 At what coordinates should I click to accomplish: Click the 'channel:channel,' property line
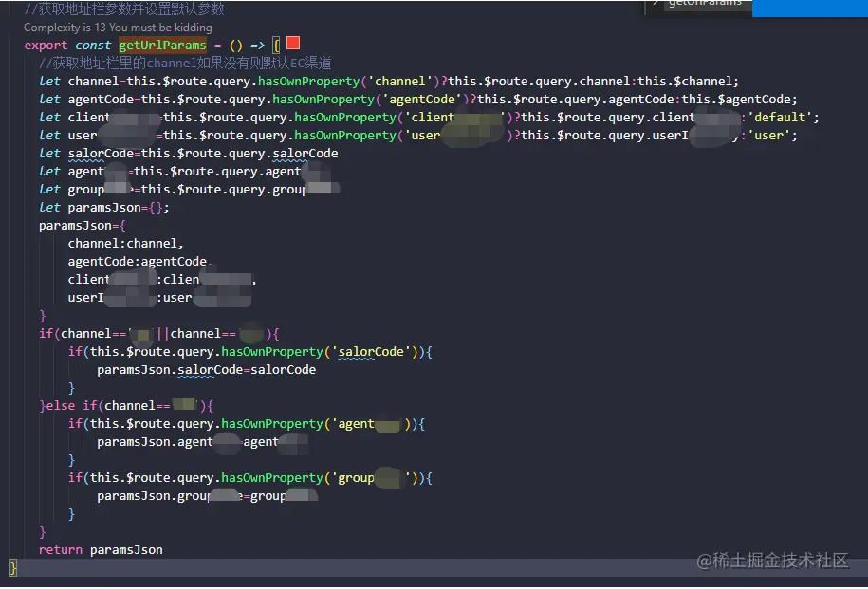[125, 243]
